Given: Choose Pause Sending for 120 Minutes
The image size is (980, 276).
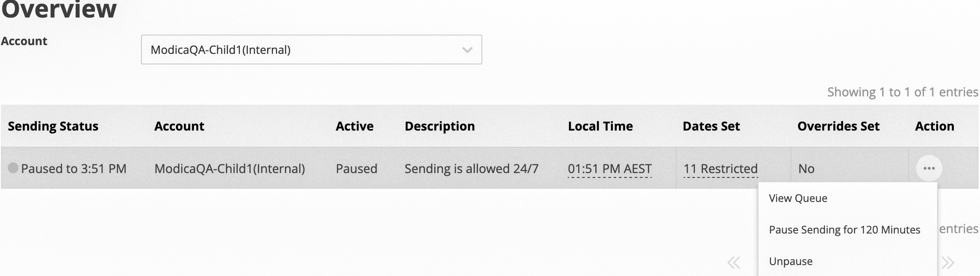Looking at the screenshot, I should pyautogui.click(x=845, y=229).
